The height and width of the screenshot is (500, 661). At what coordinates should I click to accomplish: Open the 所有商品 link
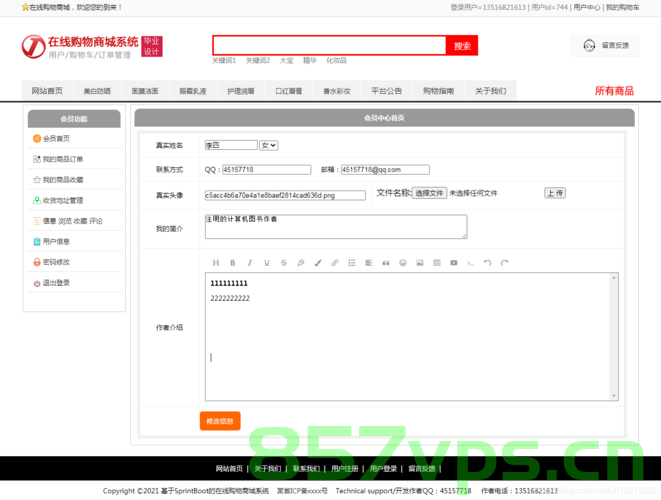[614, 91]
